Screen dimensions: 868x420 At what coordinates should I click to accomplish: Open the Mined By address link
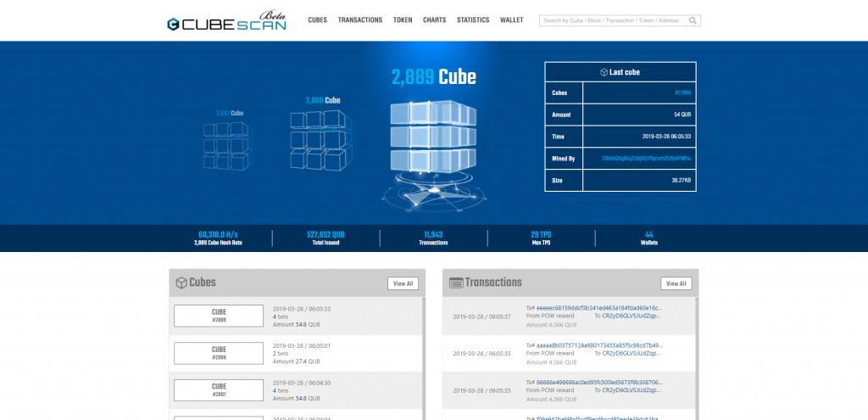(646, 159)
